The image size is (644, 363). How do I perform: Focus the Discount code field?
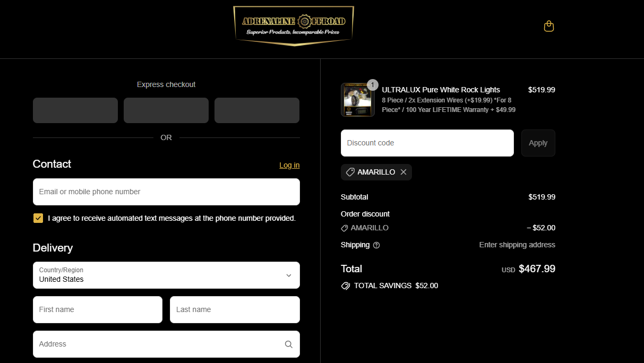[x=427, y=143]
